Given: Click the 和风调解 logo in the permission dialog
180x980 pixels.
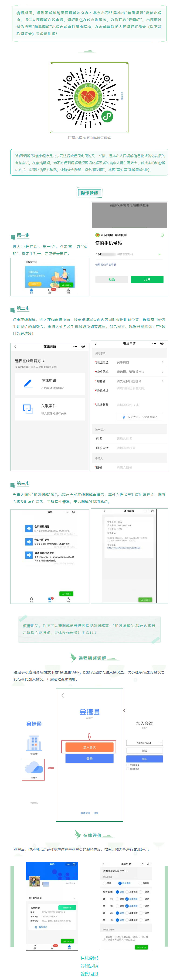Looking at the screenshot, I should click(x=97, y=235).
